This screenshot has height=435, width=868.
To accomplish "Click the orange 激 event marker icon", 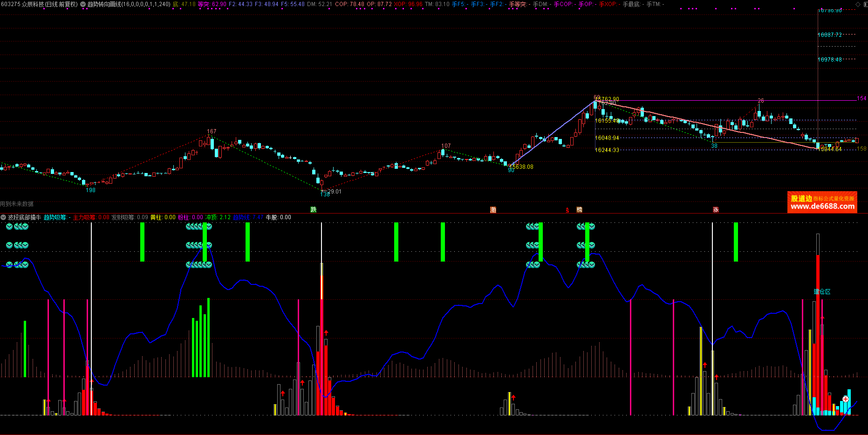I will (493, 210).
